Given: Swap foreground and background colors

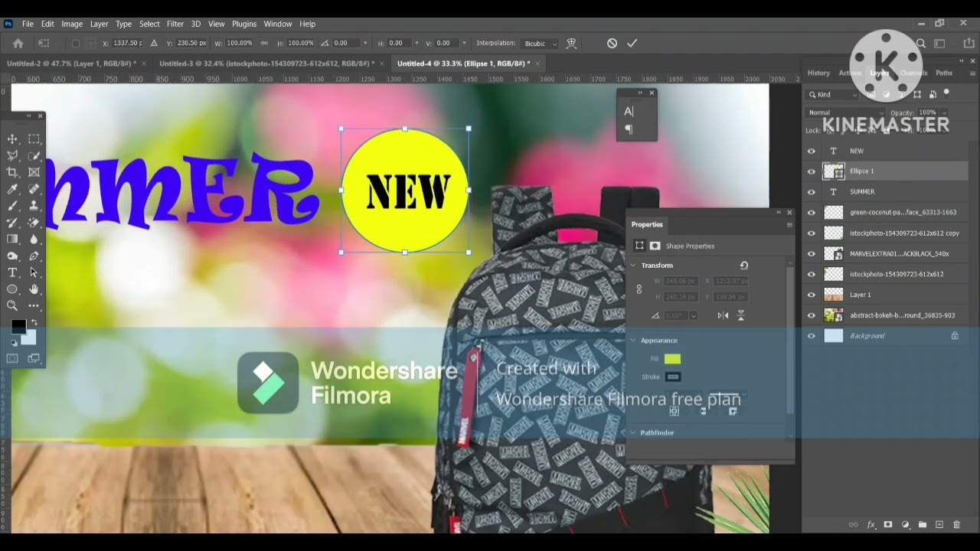Looking at the screenshot, I should pyautogui.click(x=34, y=322).
